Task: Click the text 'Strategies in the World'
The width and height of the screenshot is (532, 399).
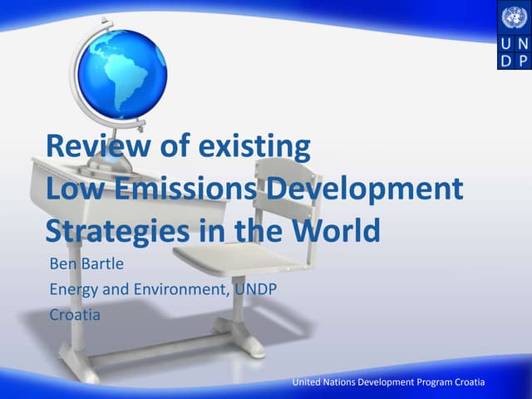Action: pos(213,231)
